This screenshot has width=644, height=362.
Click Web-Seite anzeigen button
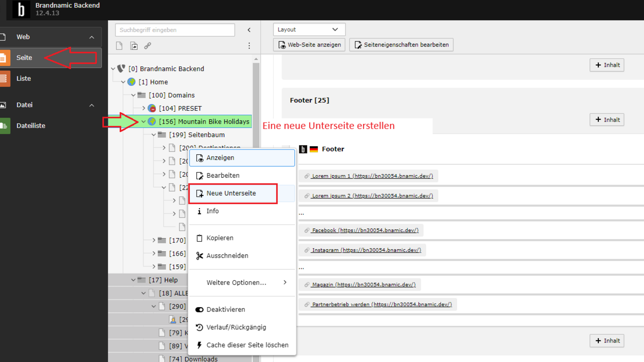click(x=309, y=45)
